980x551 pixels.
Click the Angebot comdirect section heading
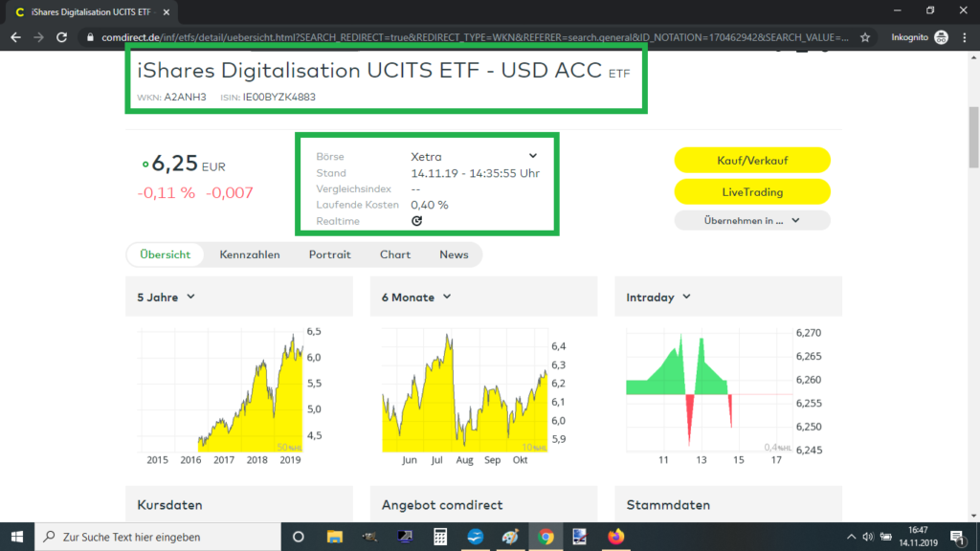442,505
